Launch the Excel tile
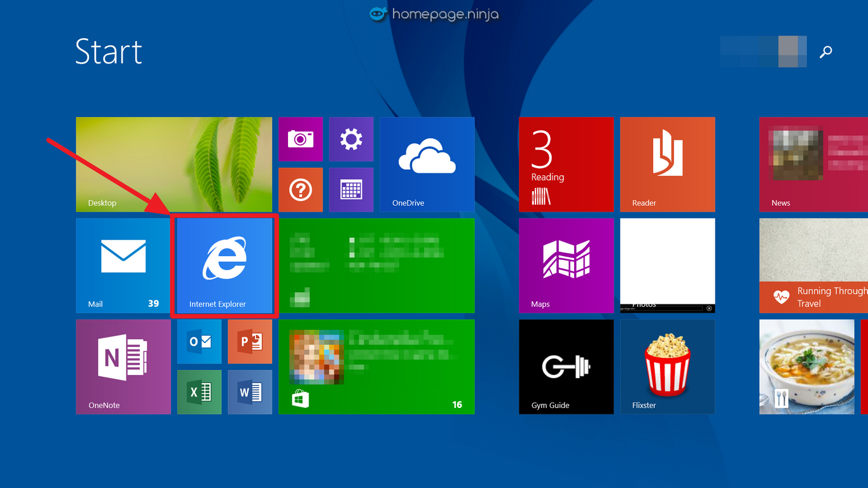This screenshot has width=868, height=488. tap(199, 392)
